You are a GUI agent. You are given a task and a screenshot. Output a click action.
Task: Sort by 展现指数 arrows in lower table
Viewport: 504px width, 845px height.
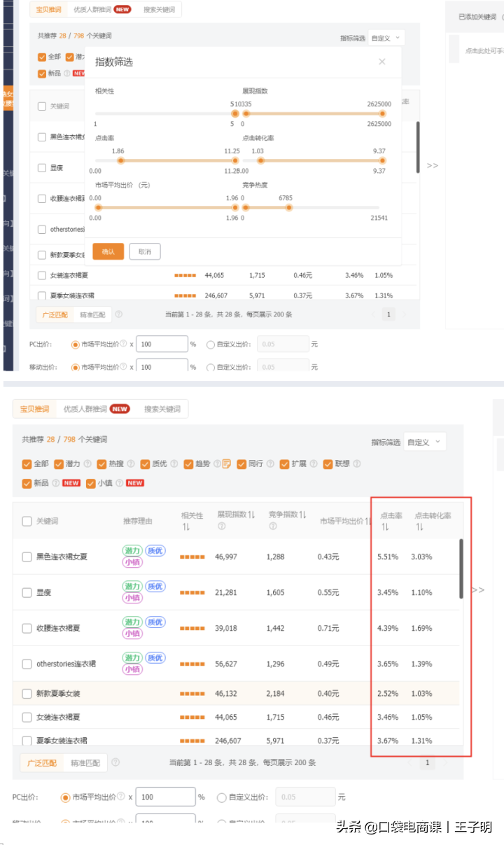click(x=251, y=515)
